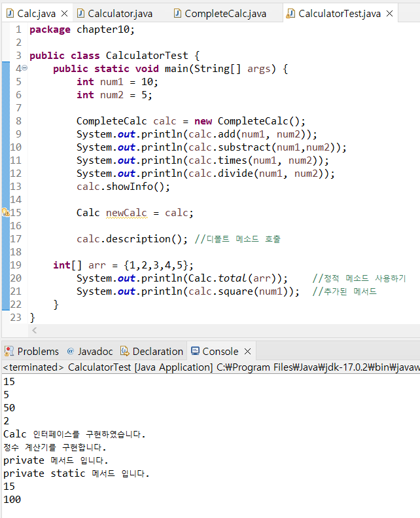The image size is (420, 518).
Task: Click console line 'private 메서드 입니다.'
Action: (x=56, y=460)
